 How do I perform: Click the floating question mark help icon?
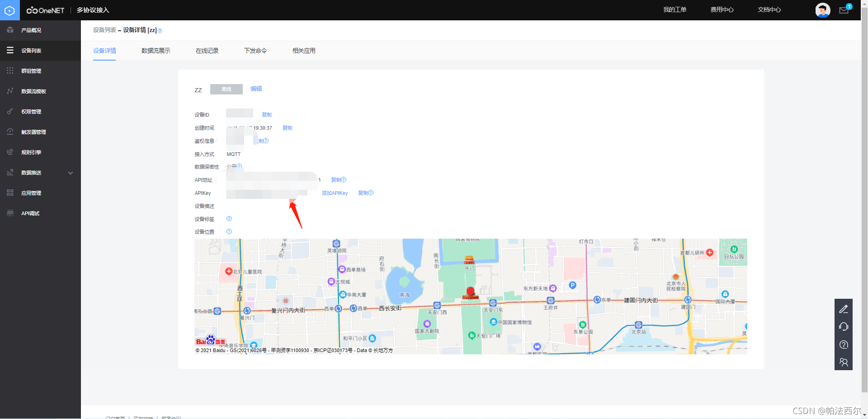844,344
